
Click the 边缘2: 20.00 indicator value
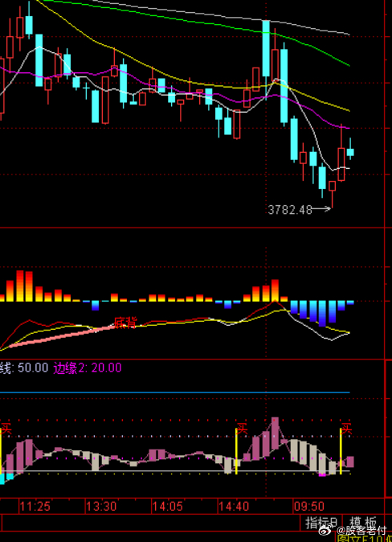point(88,367)
